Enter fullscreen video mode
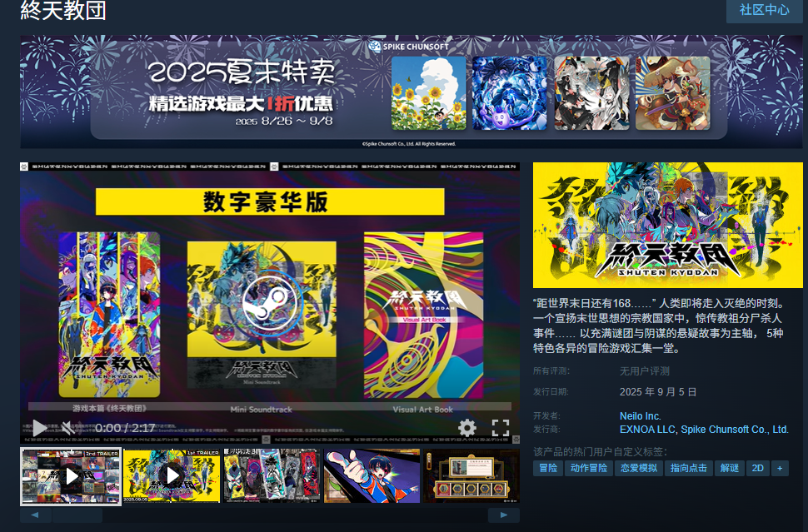 pos(500,428)
